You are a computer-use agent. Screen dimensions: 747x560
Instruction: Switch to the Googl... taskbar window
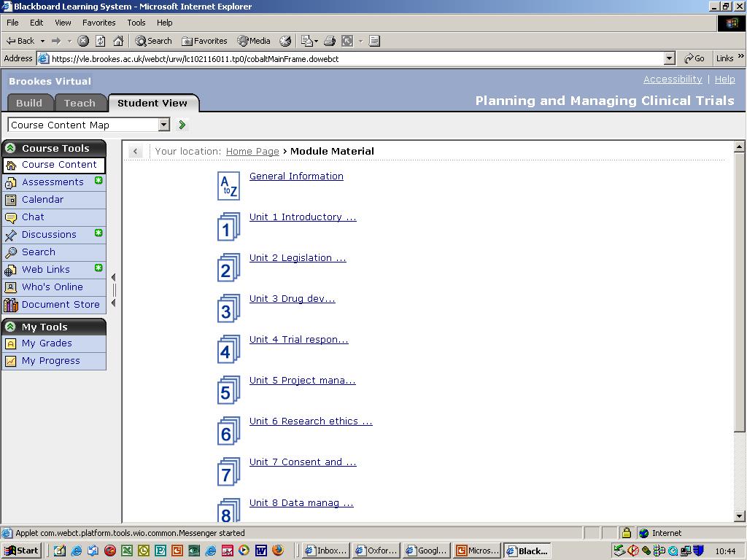coord(426,551)
